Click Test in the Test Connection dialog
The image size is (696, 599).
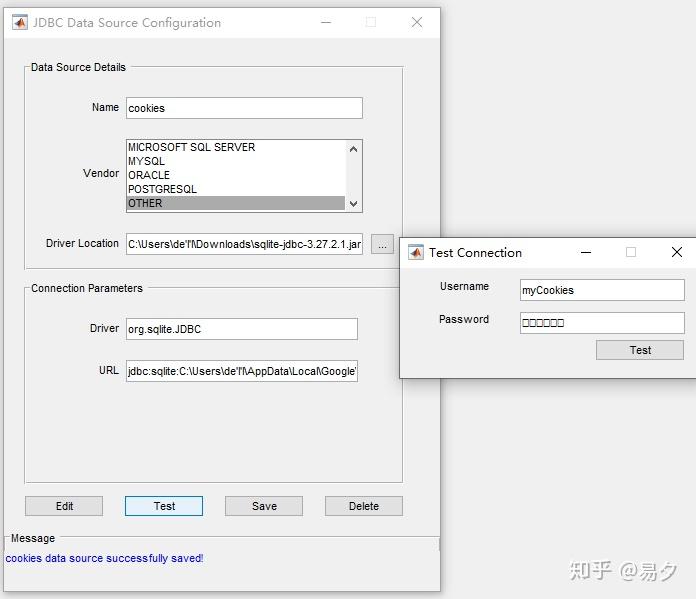(x=640, y=350)
